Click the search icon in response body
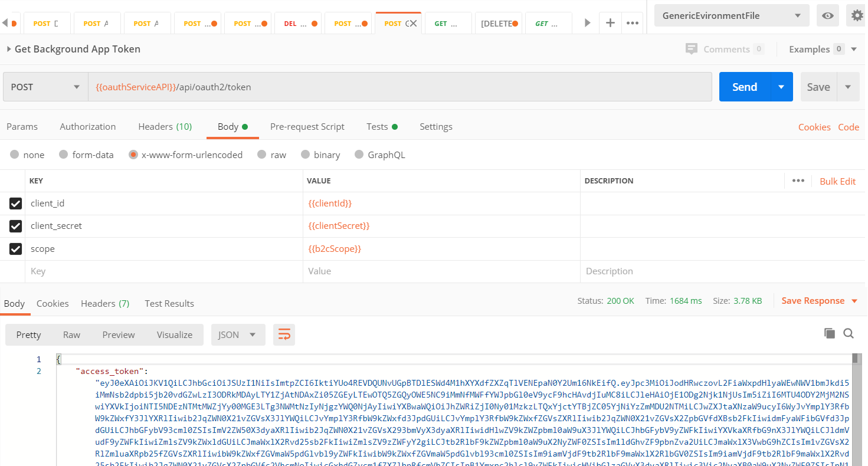 849,333
